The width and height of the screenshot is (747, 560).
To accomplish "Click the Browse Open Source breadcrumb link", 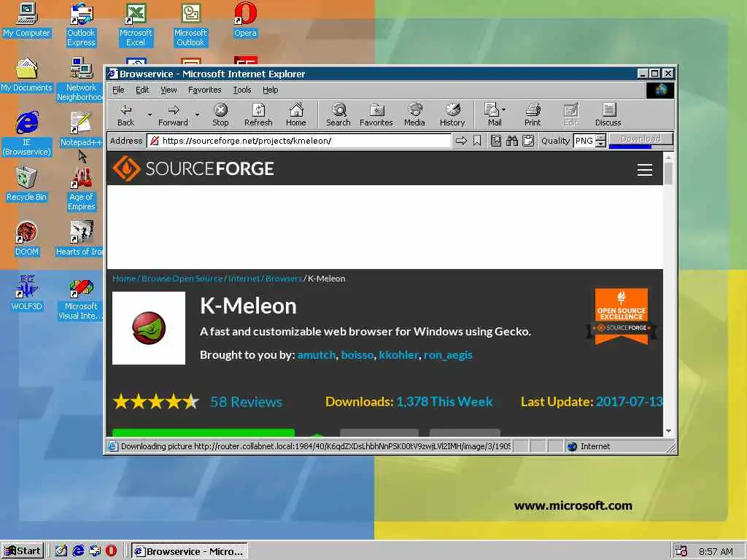I will click(182, 279).
